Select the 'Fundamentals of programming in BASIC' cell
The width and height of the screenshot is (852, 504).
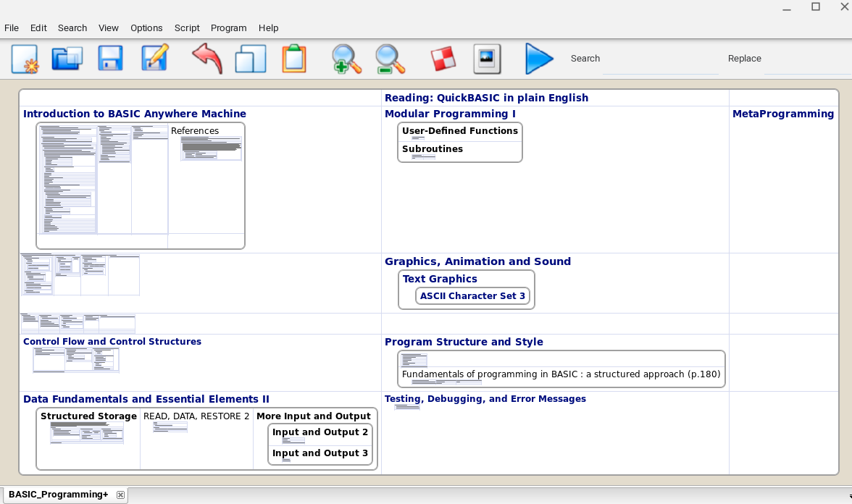561,374
